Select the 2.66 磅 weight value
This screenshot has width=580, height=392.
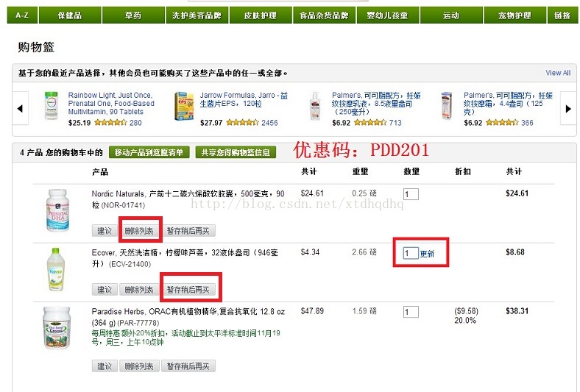point(364,252)
